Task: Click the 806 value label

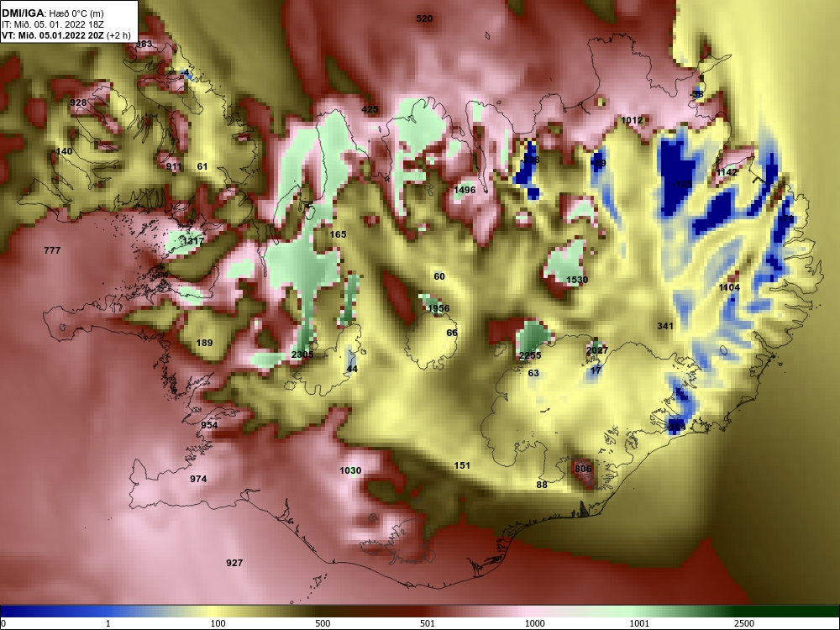Action: pos(583,470)
